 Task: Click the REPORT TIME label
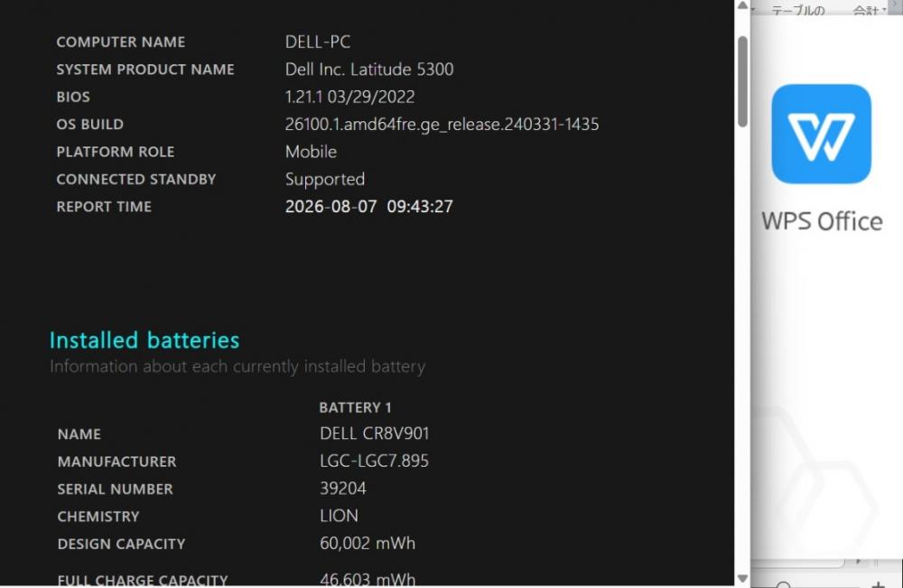pyautogui.click(x=104, y=207)
